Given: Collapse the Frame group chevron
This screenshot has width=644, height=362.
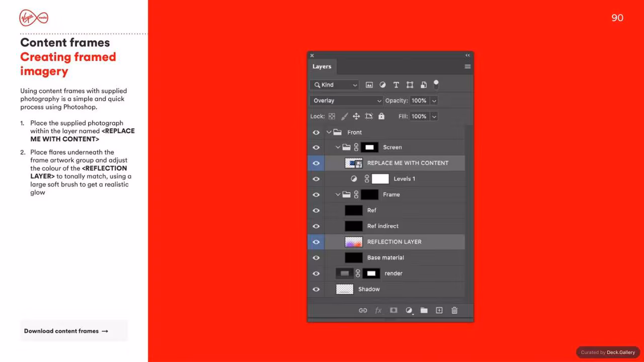Looking at the screenshot, I should [338, 195].
